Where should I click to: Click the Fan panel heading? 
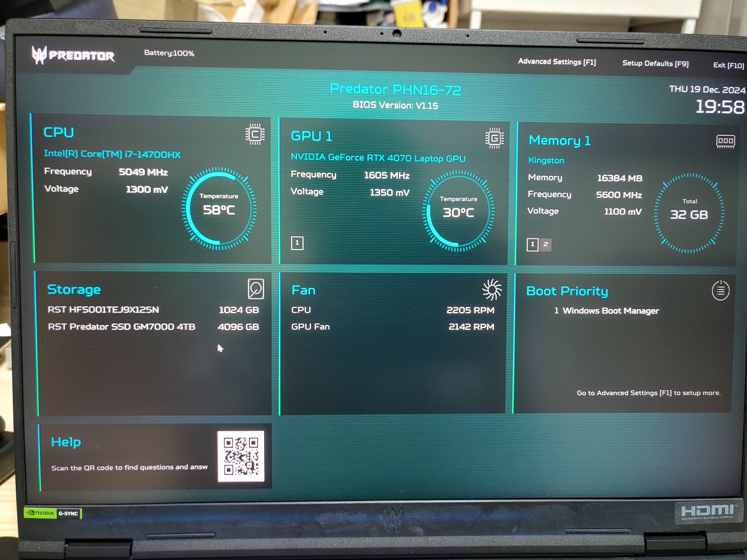[303, 290]
